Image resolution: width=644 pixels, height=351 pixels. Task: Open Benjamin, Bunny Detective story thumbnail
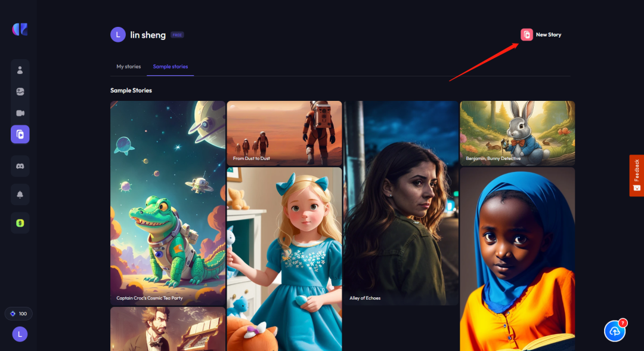click(x=517, y=133)
